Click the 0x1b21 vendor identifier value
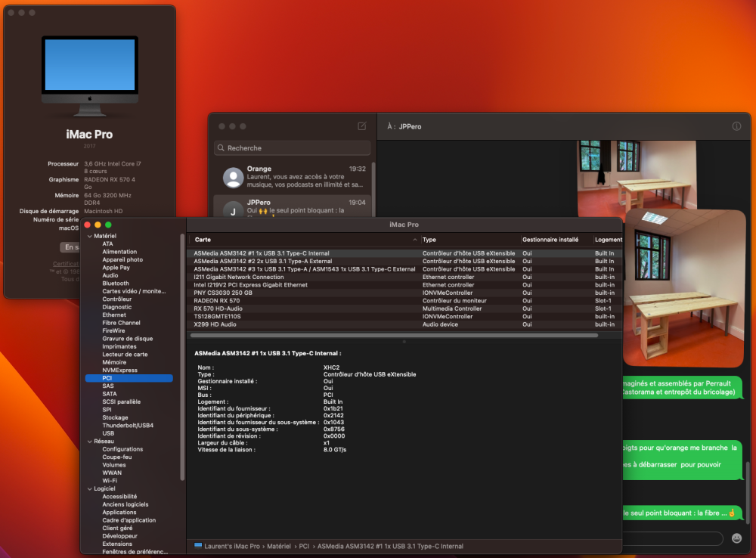This screenshot has height=558, width=756. [x=333, y=408]
